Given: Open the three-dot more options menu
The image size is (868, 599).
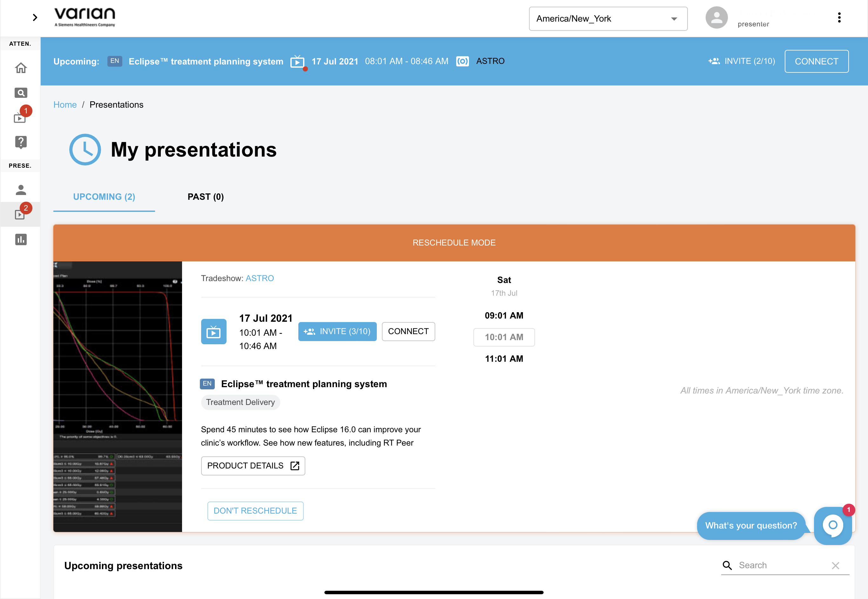Looking at the screenshot, I should pyautogui.click(x=839, y=18).
